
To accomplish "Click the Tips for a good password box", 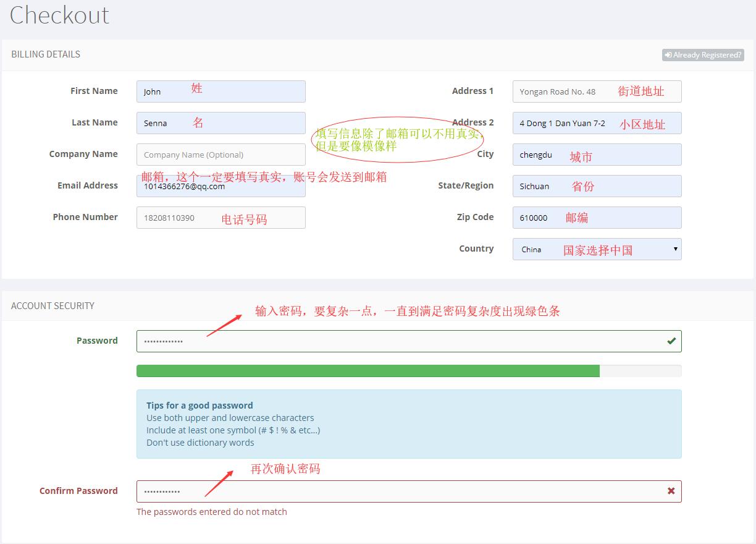I will 408,424.
